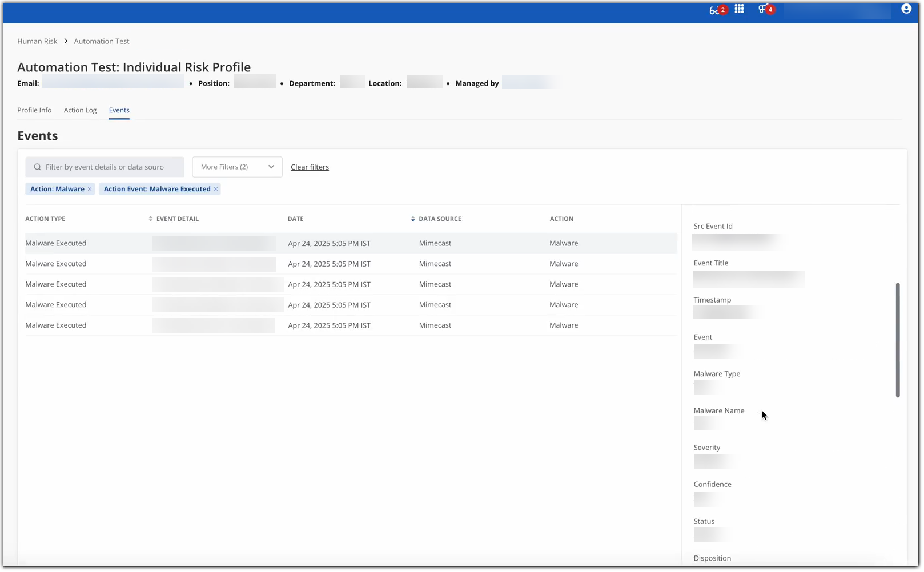Switch to the Profile Info tab
Image resolution: width=924 pixels, height=572 pixels.
[34, 111]
